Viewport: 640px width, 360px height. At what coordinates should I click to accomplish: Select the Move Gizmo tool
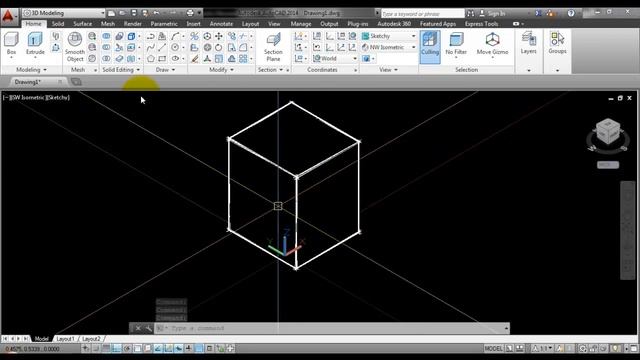492,44
